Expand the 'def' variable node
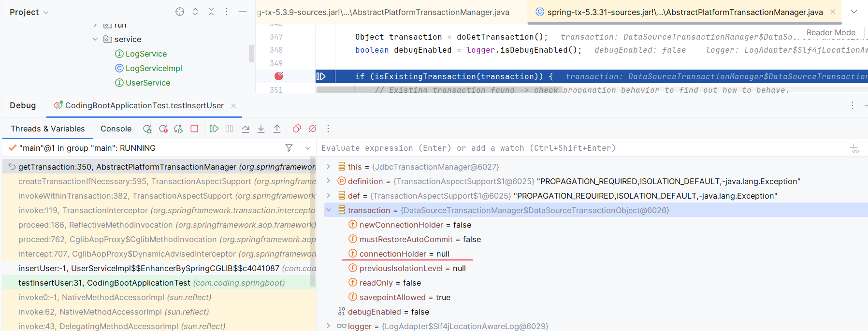The width and height of the screenshot is (868, 331). pyautogui.click(x=329, y=195)
